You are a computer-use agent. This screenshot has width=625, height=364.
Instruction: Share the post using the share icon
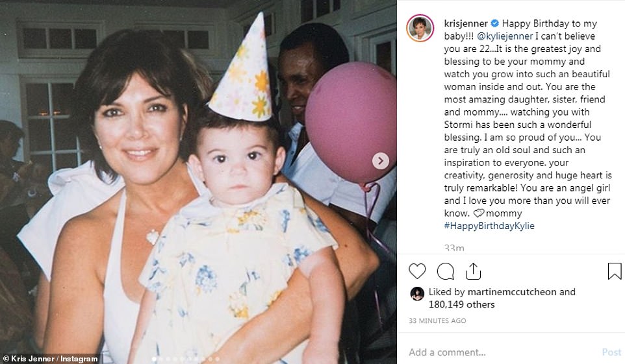(473, 271)
